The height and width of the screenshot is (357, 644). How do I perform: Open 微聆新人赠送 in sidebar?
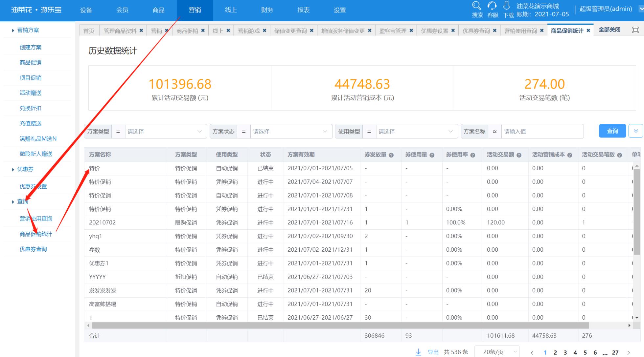(36, 154)
